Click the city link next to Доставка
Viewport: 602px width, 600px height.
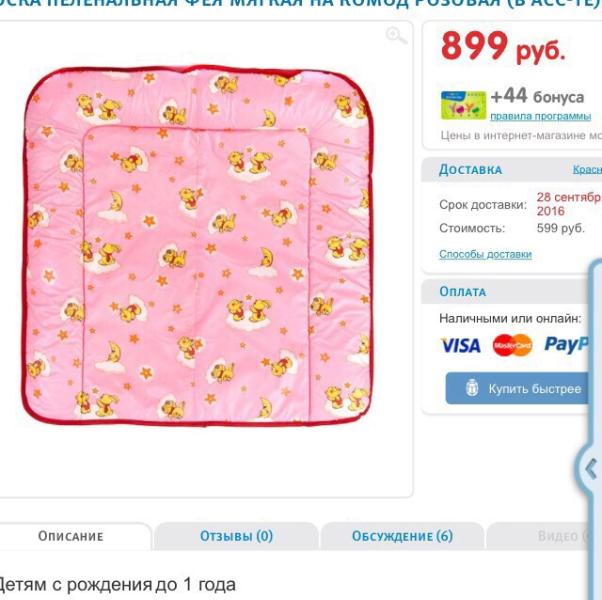pos(587,169)
